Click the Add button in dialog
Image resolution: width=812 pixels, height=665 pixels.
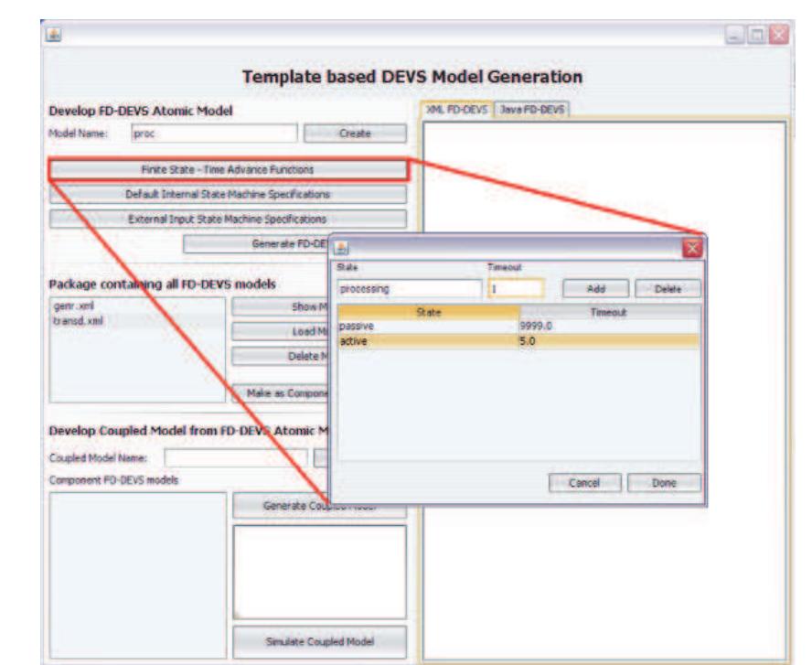pos(595,289)
